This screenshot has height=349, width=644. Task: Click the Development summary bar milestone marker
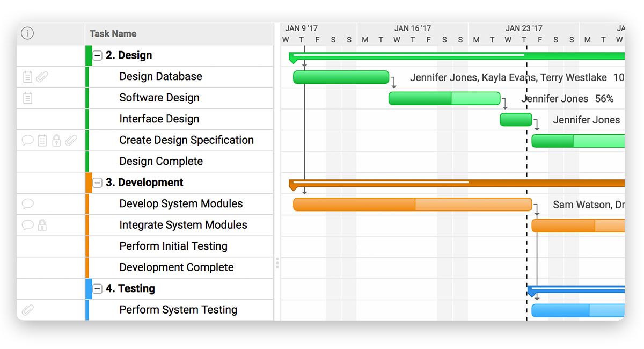coord(293,185)
